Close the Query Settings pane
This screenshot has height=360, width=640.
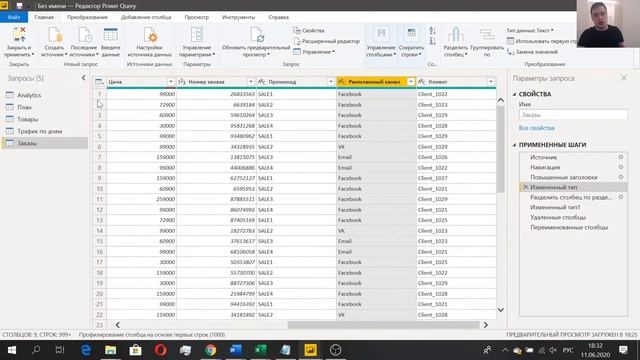[x=624, y=78]
